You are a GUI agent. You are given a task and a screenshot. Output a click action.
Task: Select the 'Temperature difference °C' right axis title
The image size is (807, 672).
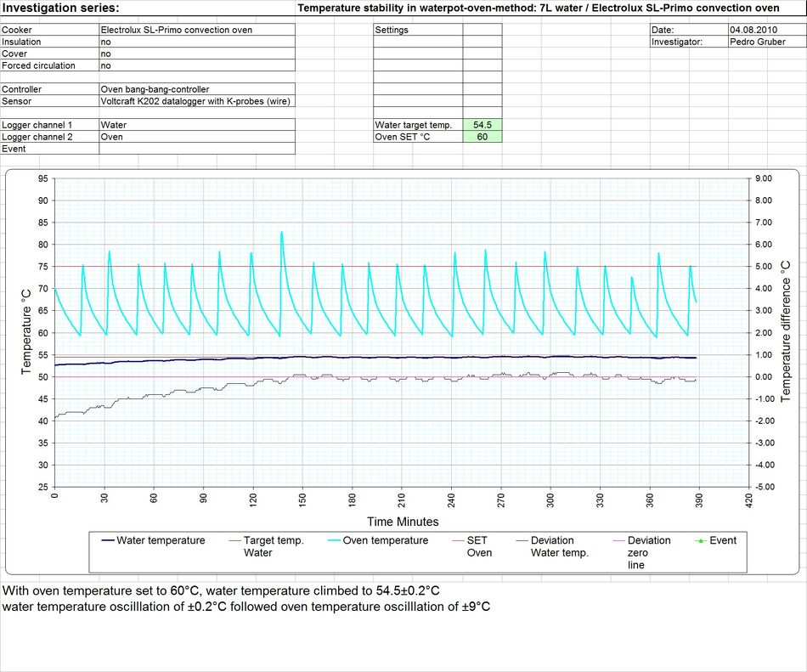[x=785, y=332]
